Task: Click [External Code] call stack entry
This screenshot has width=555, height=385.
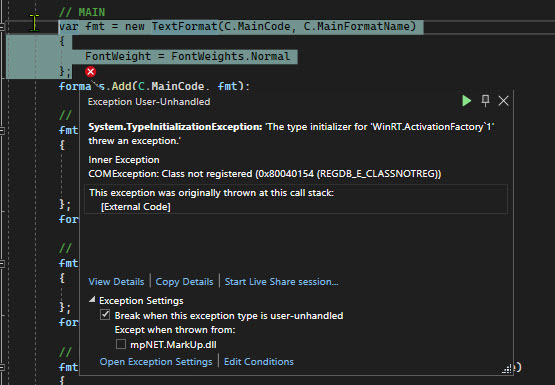Action: 136,207
